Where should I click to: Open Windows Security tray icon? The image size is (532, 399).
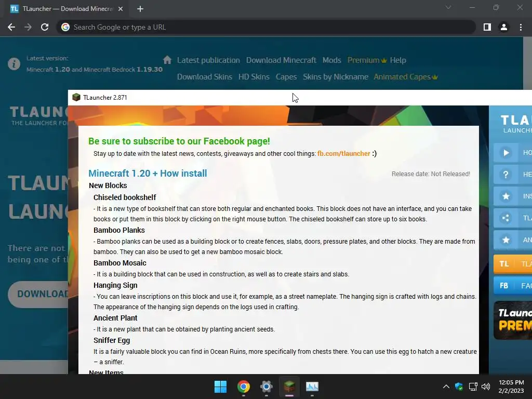459,387
